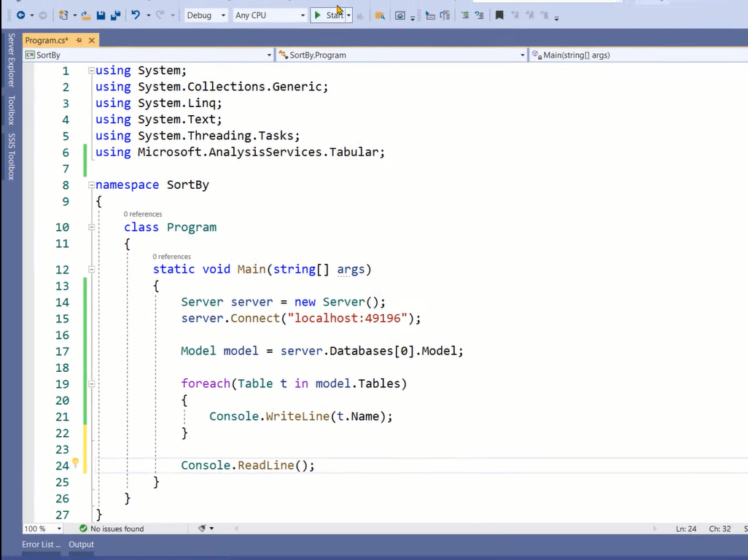Viewport: 748px width, 560px height.
Task: Collapse the foreach loop block
Action: click(x=91, y=384)
